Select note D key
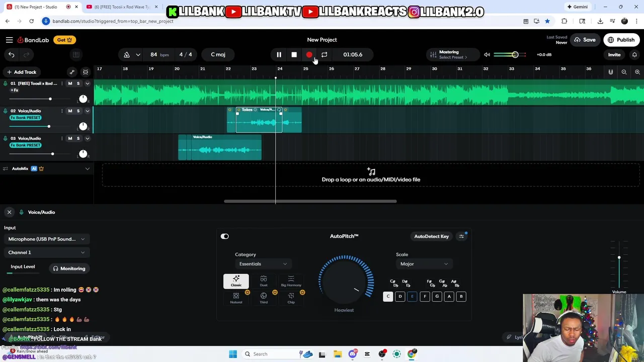644x362 pixels. click(400, 297)
